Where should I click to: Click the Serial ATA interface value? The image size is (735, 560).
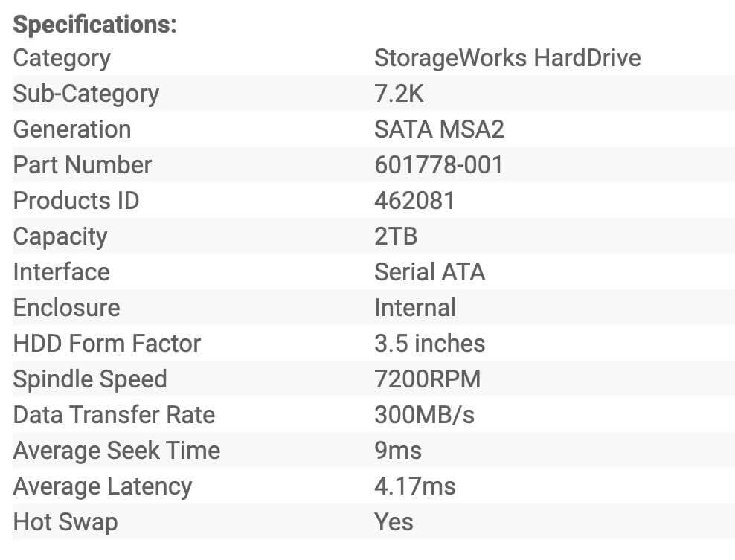[x=429, y=272]
